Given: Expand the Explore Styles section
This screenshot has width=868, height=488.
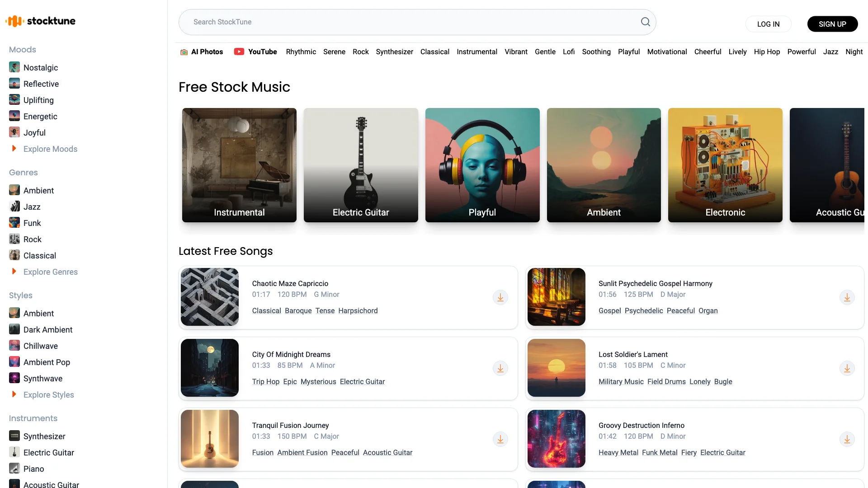Looking at the screenshot, I should point(48,394).
